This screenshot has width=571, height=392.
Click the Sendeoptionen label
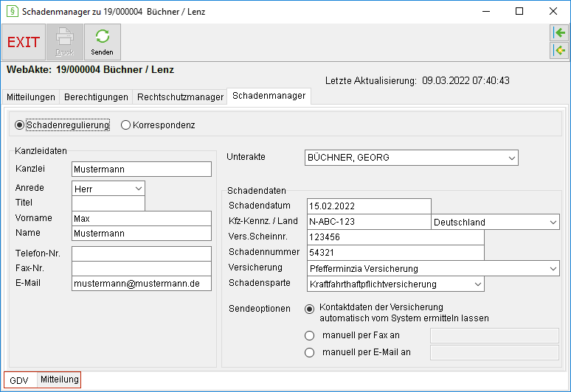coord(260,309)
